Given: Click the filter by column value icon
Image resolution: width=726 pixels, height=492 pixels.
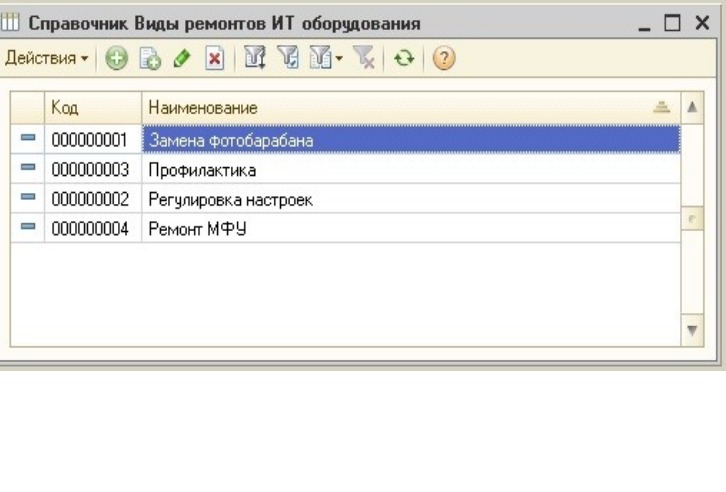Looking at the screenshot, I should (x=255, y=58).
